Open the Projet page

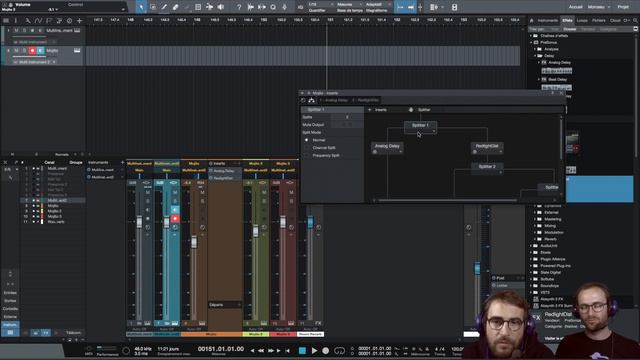(623, 7)
